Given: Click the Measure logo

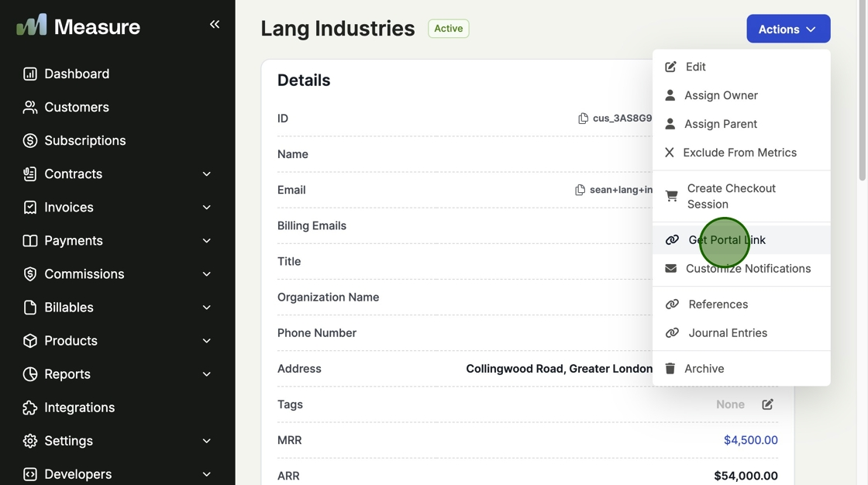Looking at the screenshot, I should (x=78, y=26).
